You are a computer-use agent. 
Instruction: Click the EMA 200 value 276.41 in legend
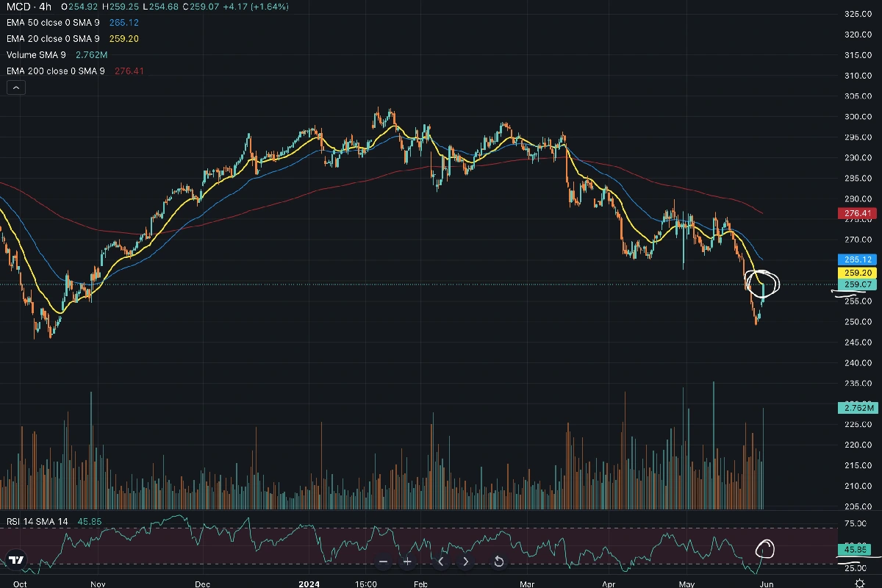click(129, 71)
